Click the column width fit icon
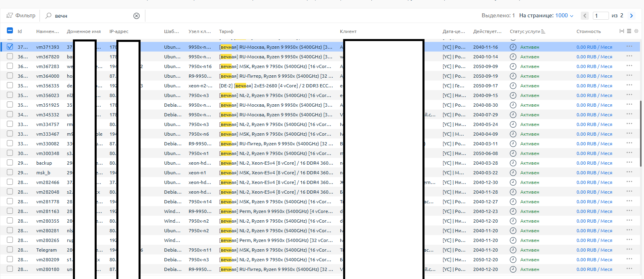644x279 pixels. point(621,31)
